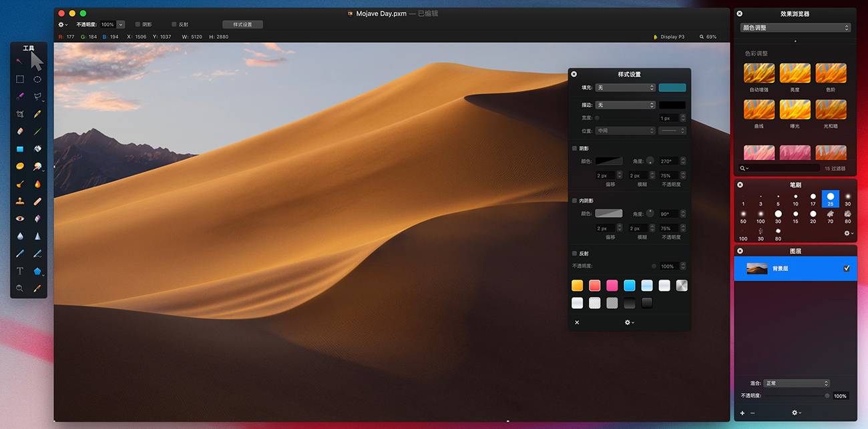Viewport: 868px width, 429px height.
Task: Select the blue pentagon Shape tool
Action: pos(37,271)
